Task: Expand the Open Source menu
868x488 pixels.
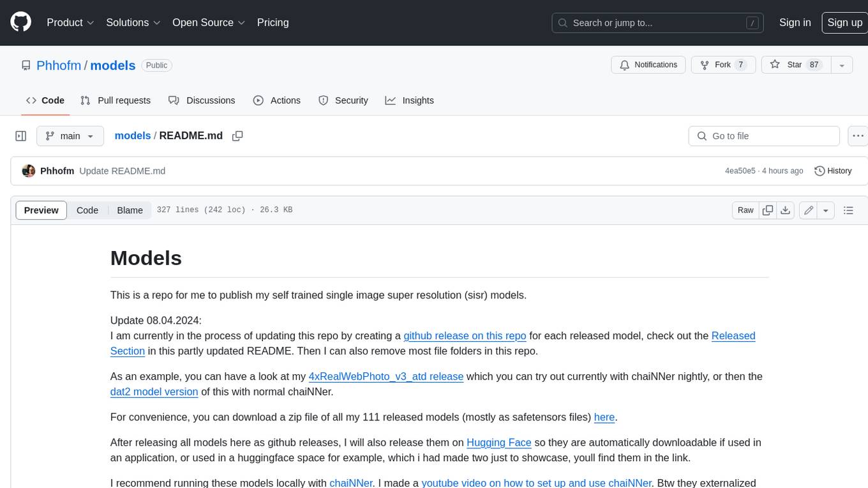Action: pos(209,22)
